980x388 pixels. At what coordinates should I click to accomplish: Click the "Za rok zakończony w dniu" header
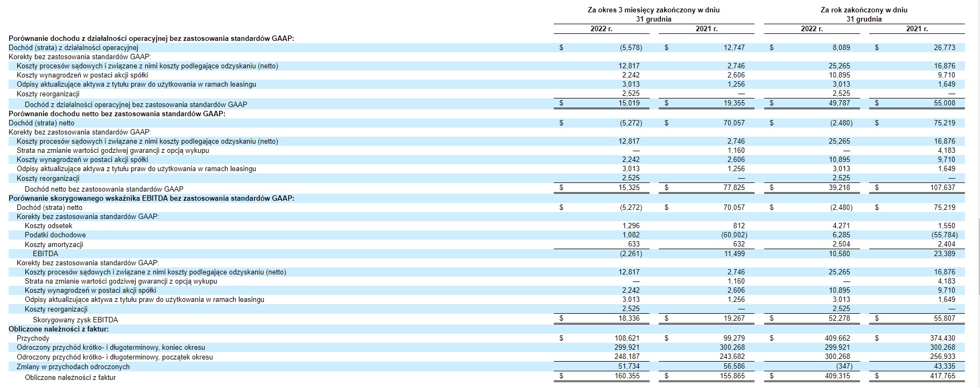tap(864, 10)
